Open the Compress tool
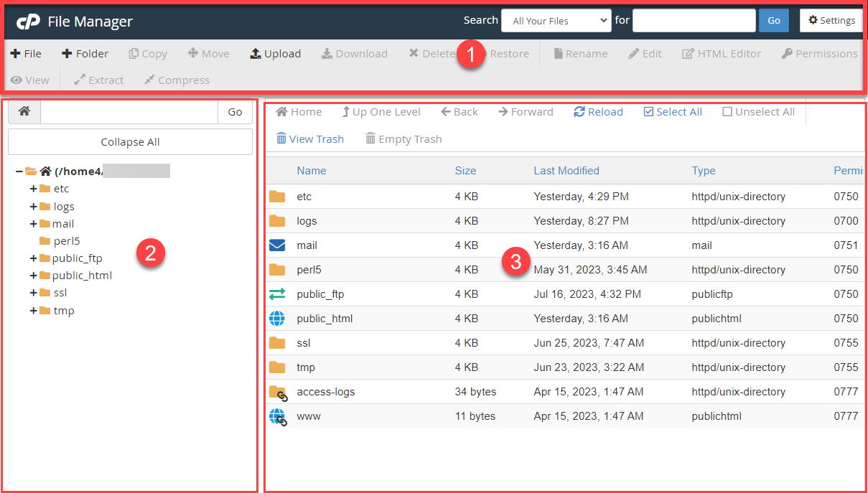Image resolution: width=868 pixels, height=493 pixels. pyautogui.click(x=177, y=80)
